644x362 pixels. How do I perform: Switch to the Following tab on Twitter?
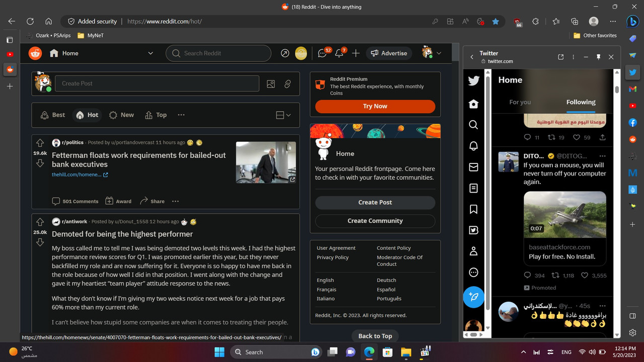(x=581, y=102)
